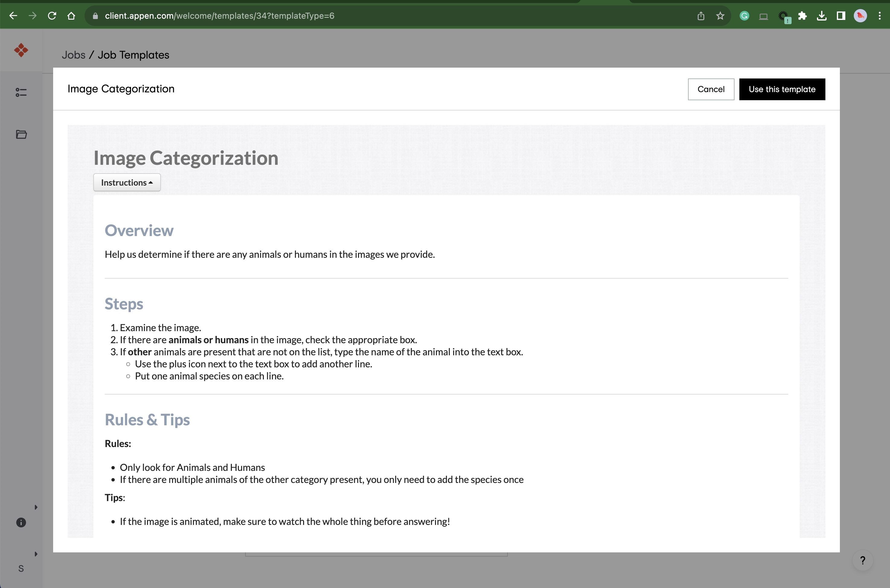Click the info circle sidebar icon
The height and width of the screenshot is (588, 890).
click(21, 522)
